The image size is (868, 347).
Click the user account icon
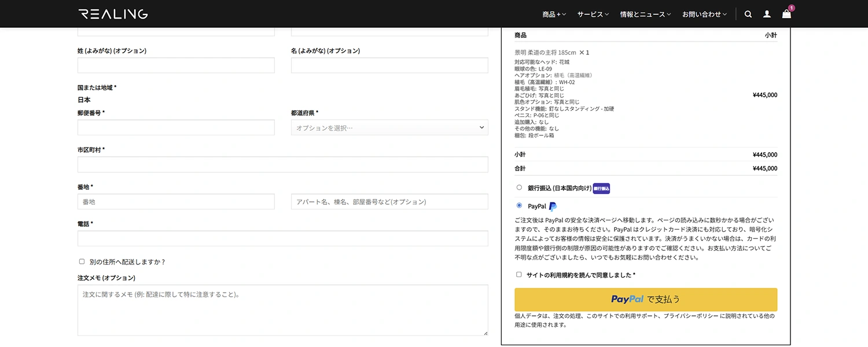tap(767, 14)
